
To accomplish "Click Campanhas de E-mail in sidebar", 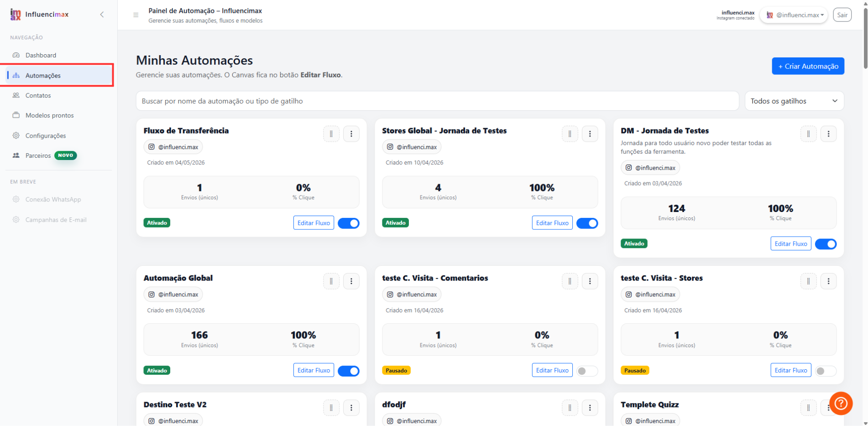I will pos(56,220).
